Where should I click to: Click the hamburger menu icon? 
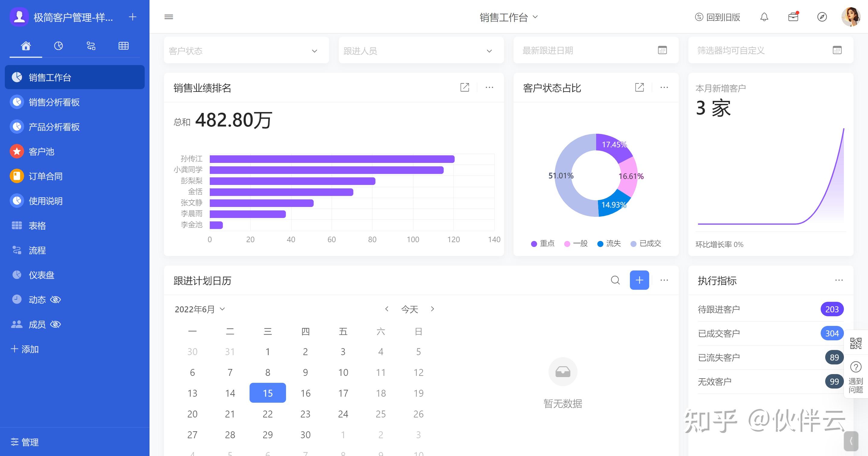169,17
